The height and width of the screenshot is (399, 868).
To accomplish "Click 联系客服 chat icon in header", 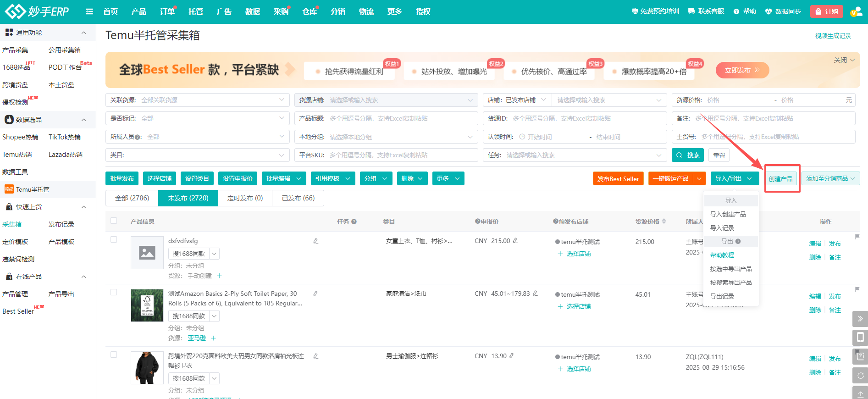I will click(706, 11).
